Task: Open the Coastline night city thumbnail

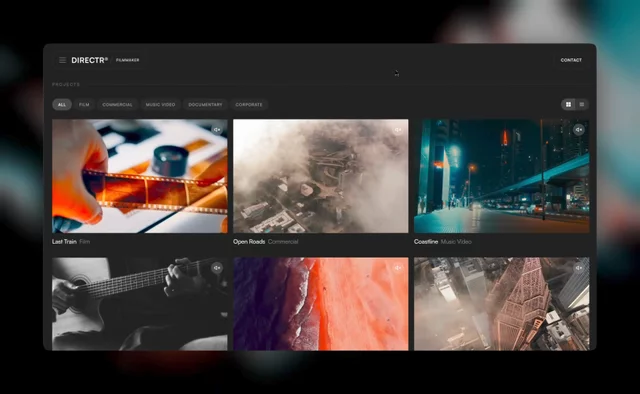Action: [x=502, y=176]
